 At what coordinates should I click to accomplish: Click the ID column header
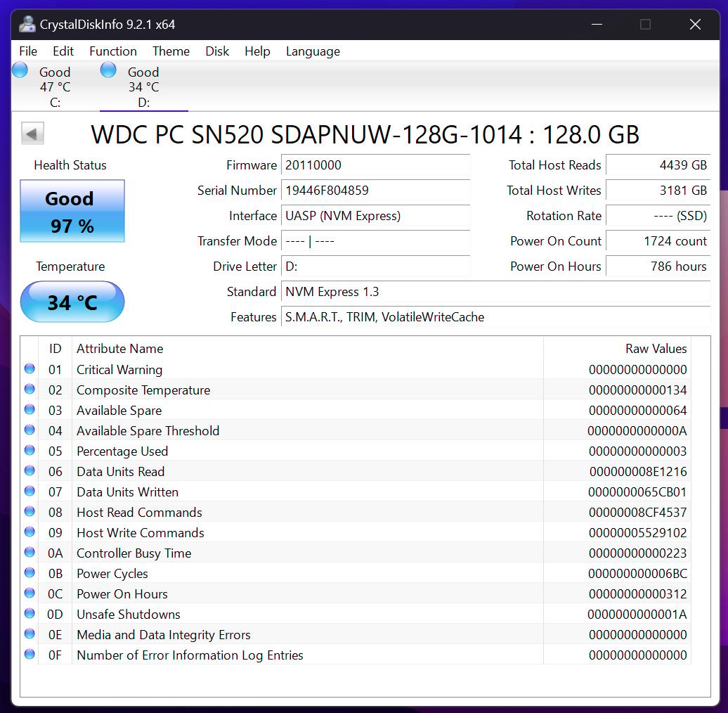pyautogui.click(x=55, y=349)
